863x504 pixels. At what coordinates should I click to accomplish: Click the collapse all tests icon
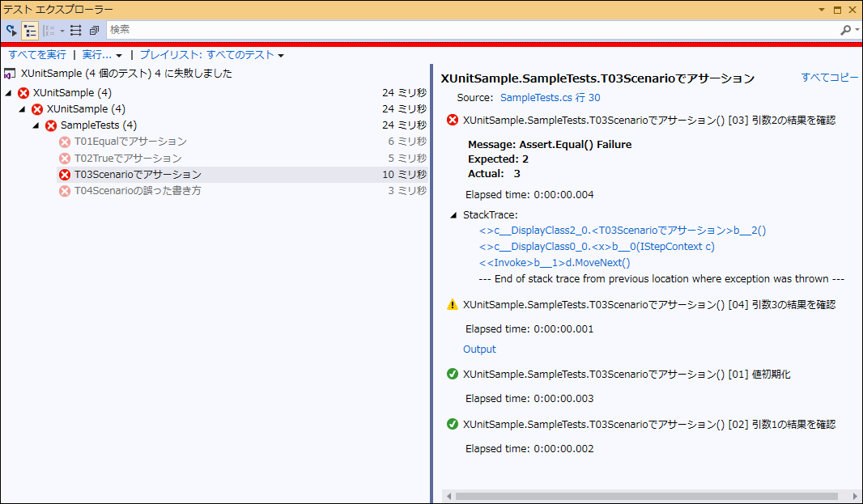[x=94, y=30]
